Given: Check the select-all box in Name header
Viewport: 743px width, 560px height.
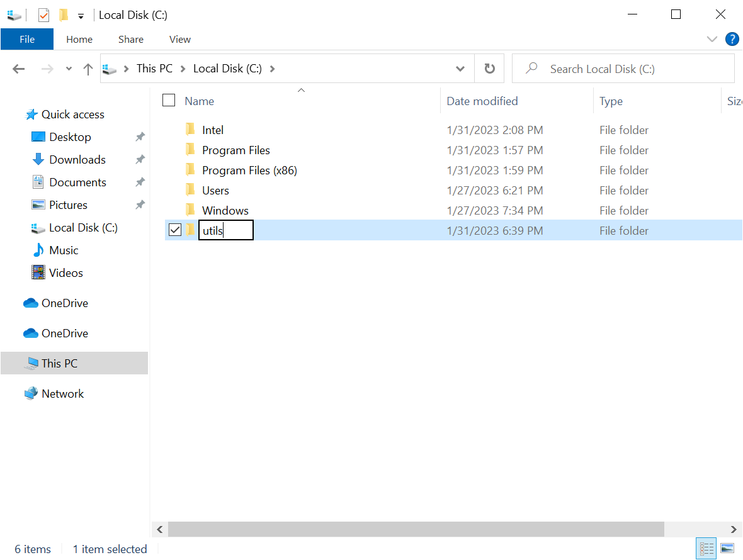Looking at the screenshot, I should click(x=168, y=99).
